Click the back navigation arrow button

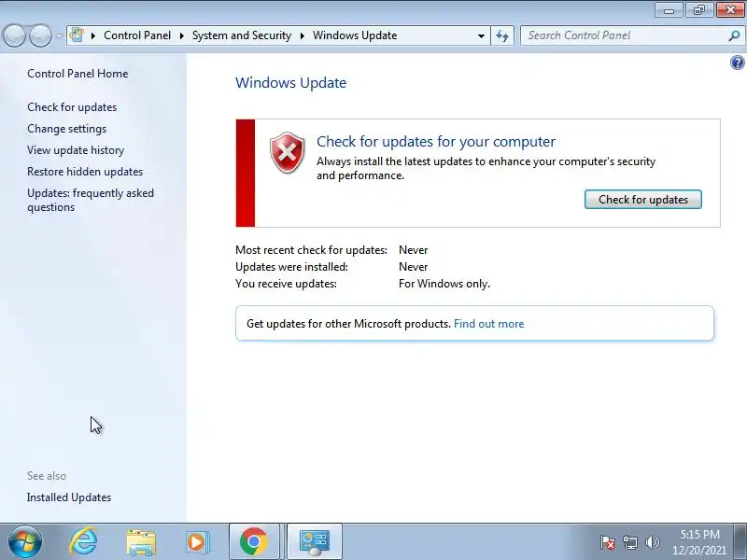pyautogui.click(x=14, y=35)
